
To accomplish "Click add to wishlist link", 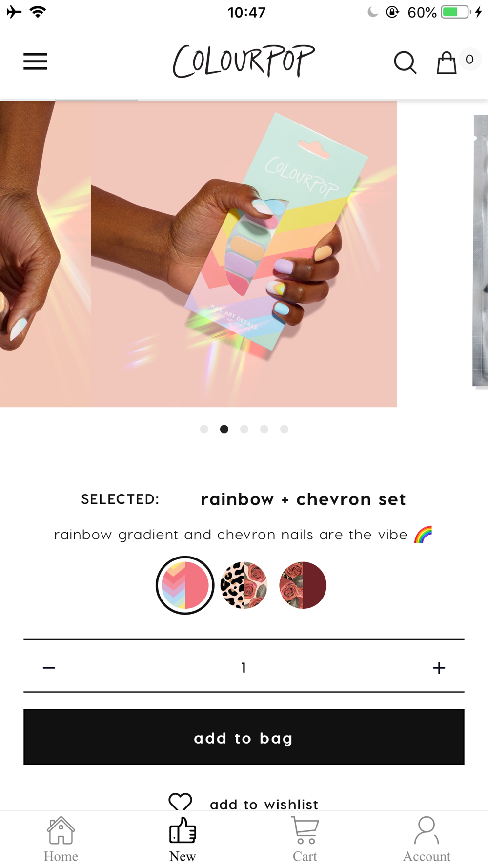I will [x=264, y=804].
